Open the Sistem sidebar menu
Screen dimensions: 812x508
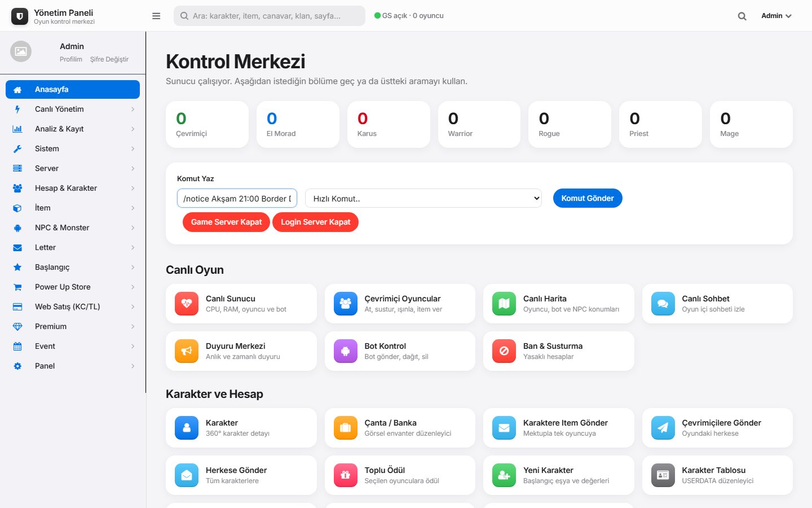coord(73,148)
